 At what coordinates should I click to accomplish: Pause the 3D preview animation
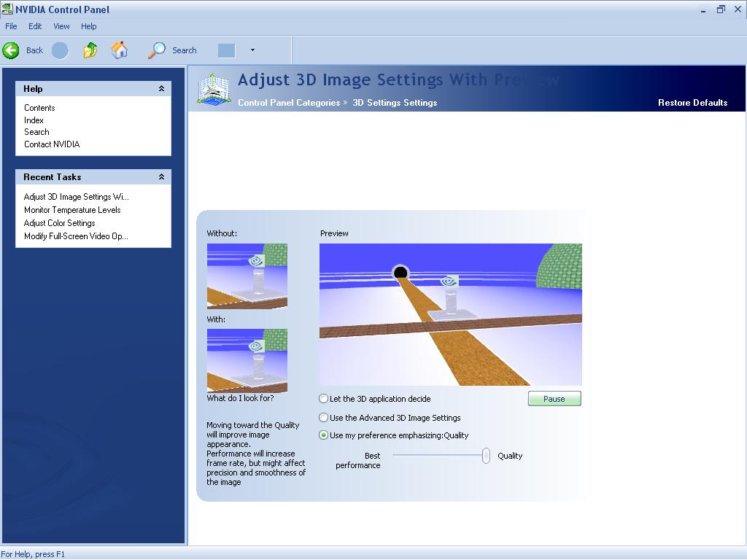(554, 399)
